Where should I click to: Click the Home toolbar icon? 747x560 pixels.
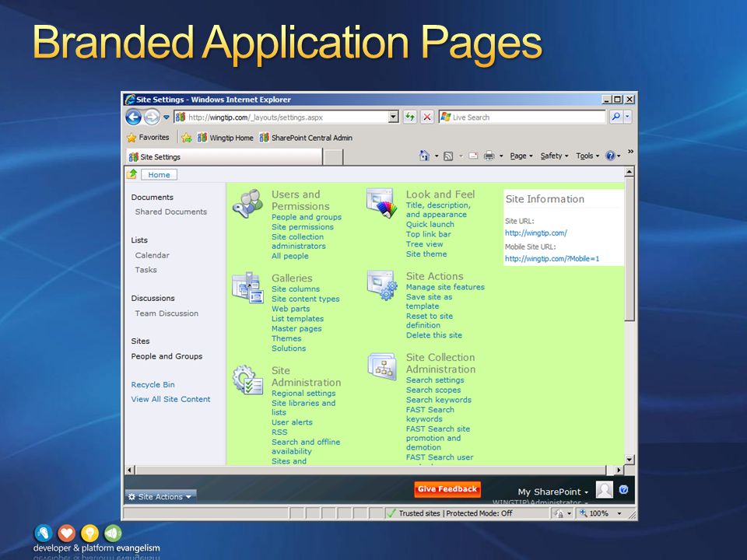coord(424,156)
